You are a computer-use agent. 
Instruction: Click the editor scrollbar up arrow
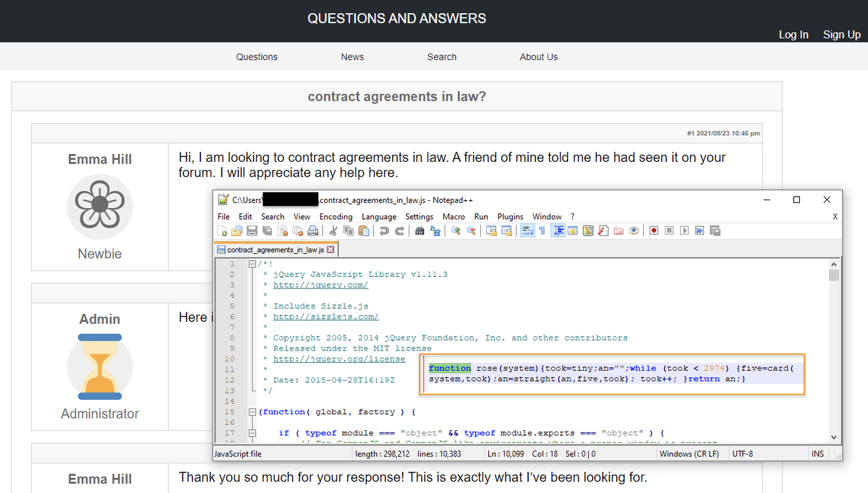pos(834,265)
